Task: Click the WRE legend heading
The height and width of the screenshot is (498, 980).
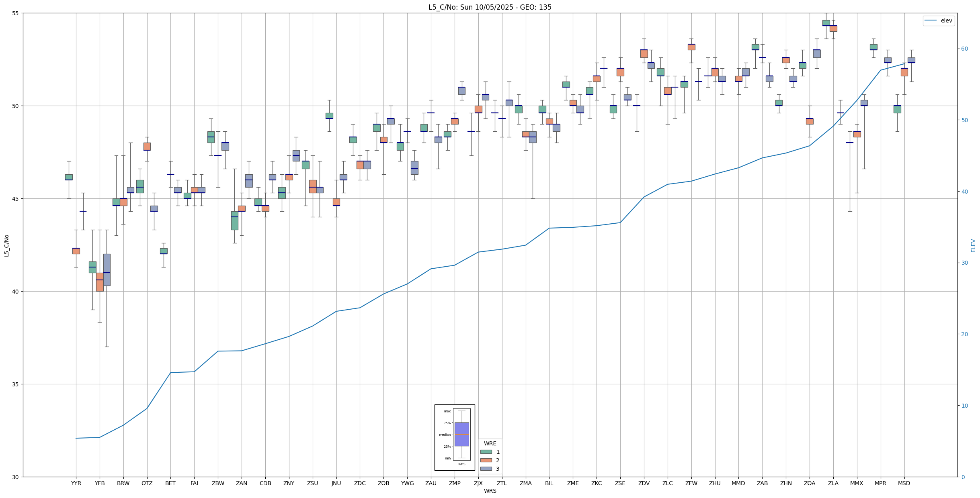Action: pos(490,443)
